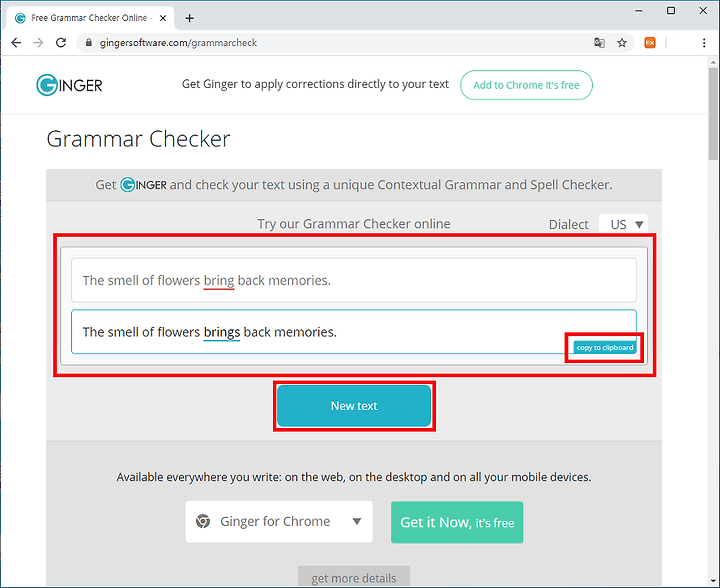The width and height of the screenshot is (720, 588).
Task: Click the Ginger logo in header
Action: pos(69,85)
